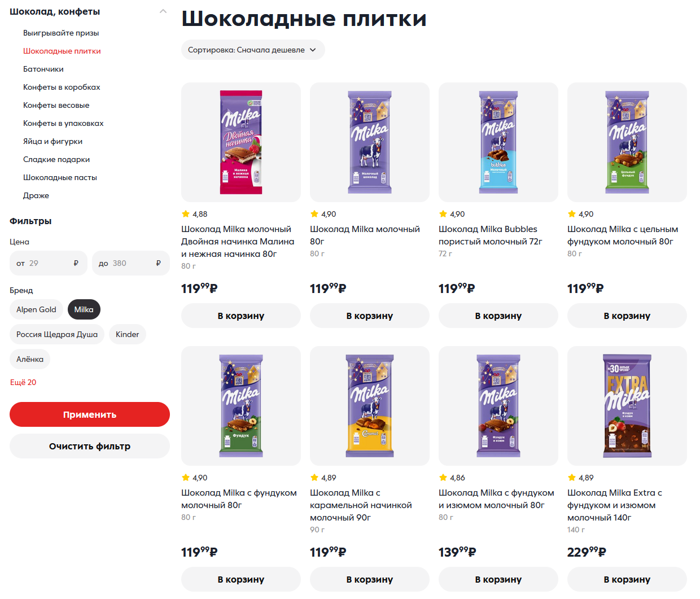Toggle the Alpen Gold brand filter

click(36, 309)
